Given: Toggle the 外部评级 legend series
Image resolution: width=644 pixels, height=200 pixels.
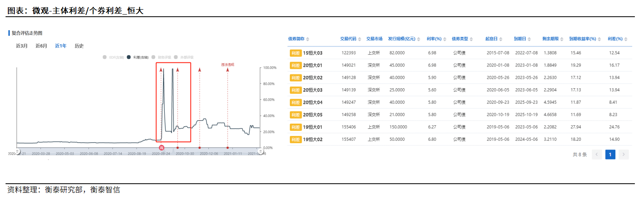Looking at the screenshot, I should click(x=184, y=57).
